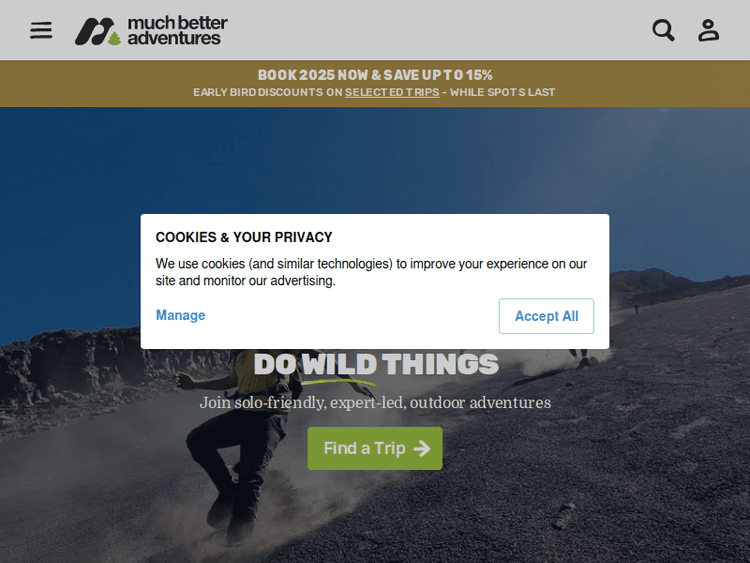Image resolution: width=750 pixels, height=563 pixels.
Task: Click the green tree in logo
Action: [x=114, y=38]
